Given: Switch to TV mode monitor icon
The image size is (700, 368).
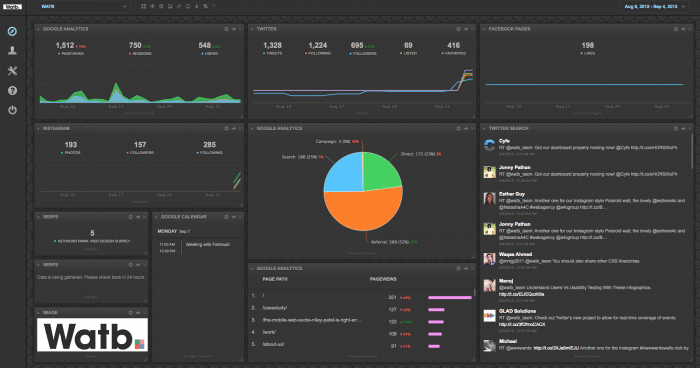Looking at the screenshot, I should [x=188, y=6].
